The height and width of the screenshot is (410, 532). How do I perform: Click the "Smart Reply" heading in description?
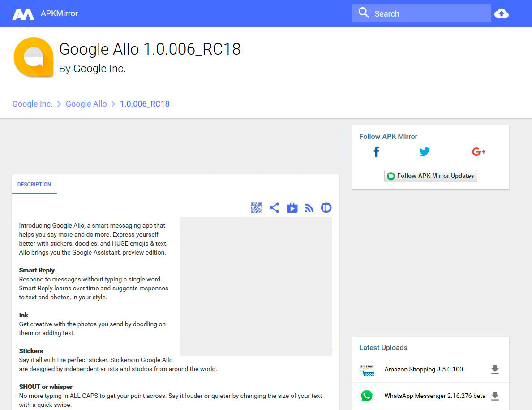coord(37,270)
